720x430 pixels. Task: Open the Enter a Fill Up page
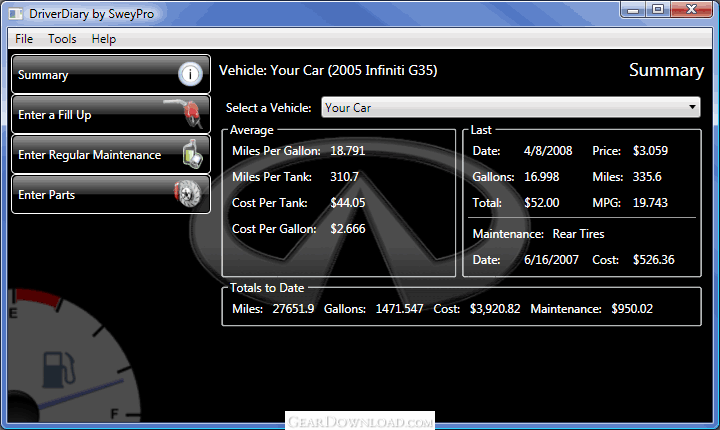pos(111,114)
